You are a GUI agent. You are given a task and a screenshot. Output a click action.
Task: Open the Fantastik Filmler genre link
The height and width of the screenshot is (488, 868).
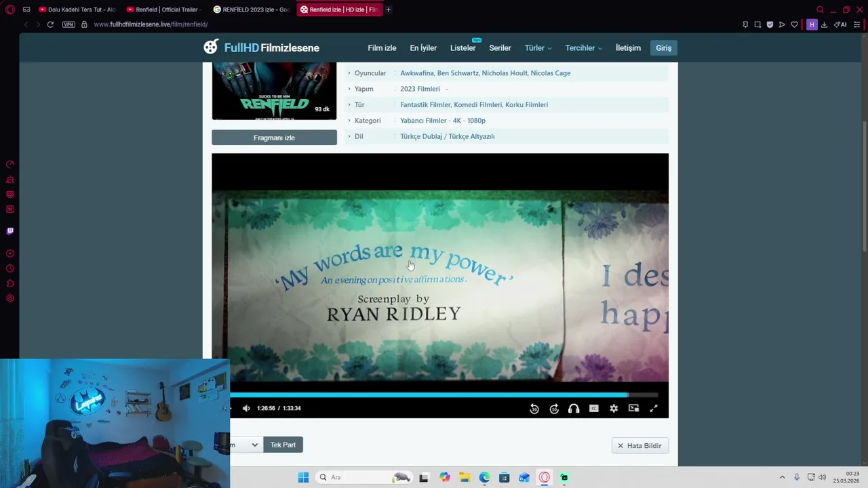(425, 105)
